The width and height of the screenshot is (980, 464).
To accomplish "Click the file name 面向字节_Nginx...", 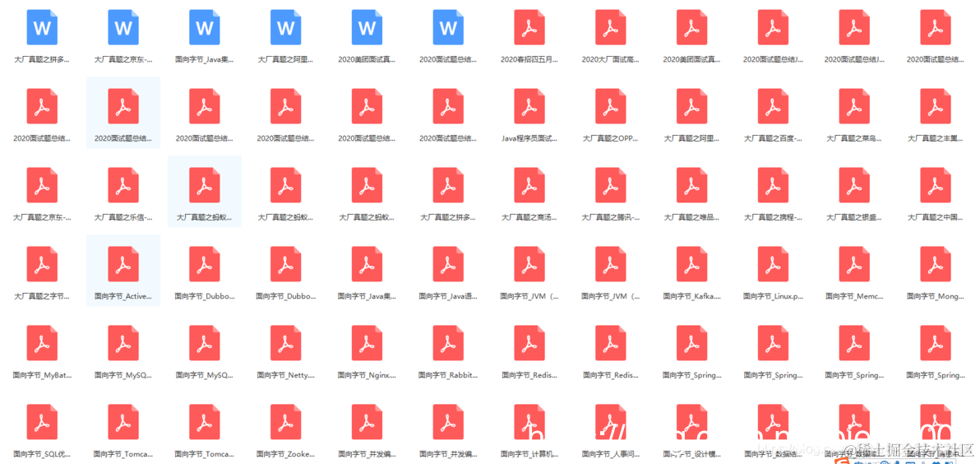I will pos(367,375).
